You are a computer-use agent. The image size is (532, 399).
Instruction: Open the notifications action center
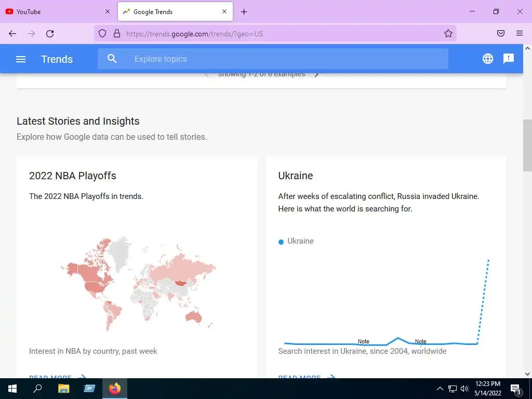[515, 389]
